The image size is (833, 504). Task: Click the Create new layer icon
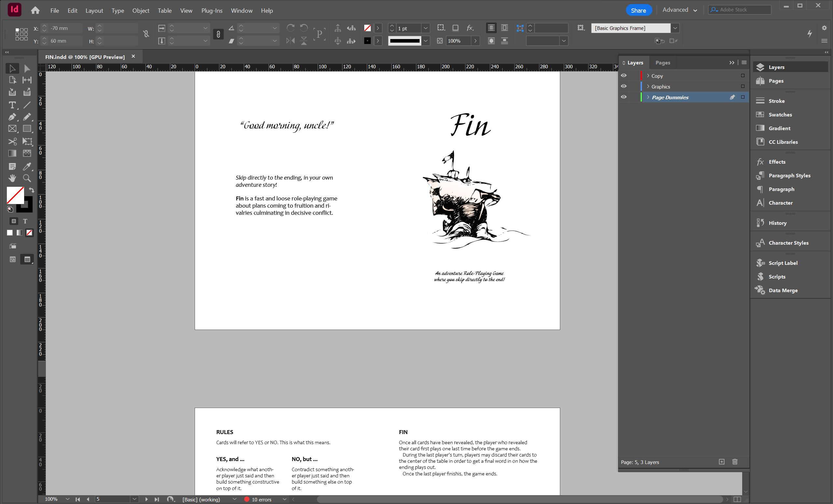(x=721, y=462)
